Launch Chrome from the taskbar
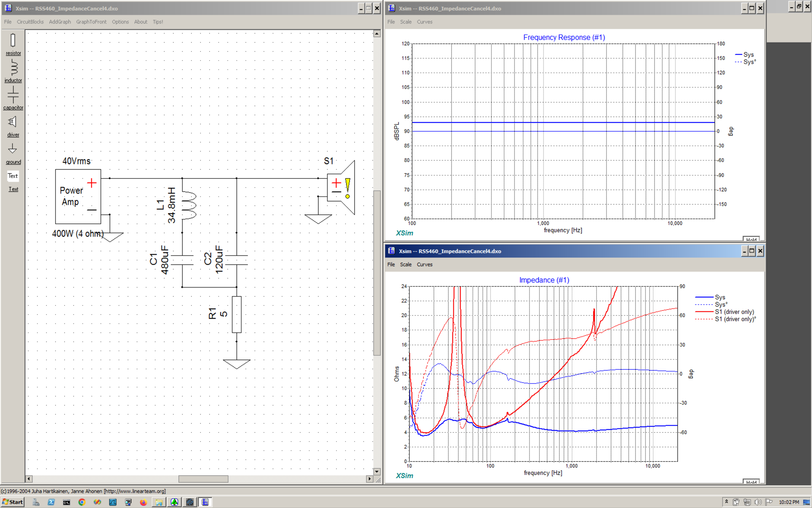Viewport: 812px width, 508px height. [82, 502]
